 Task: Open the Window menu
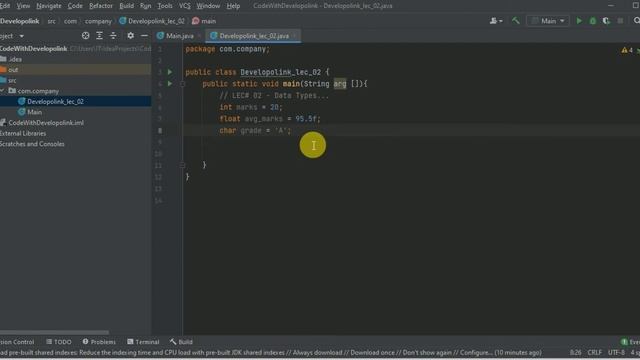pyautogui.click(x=208, y=6)
